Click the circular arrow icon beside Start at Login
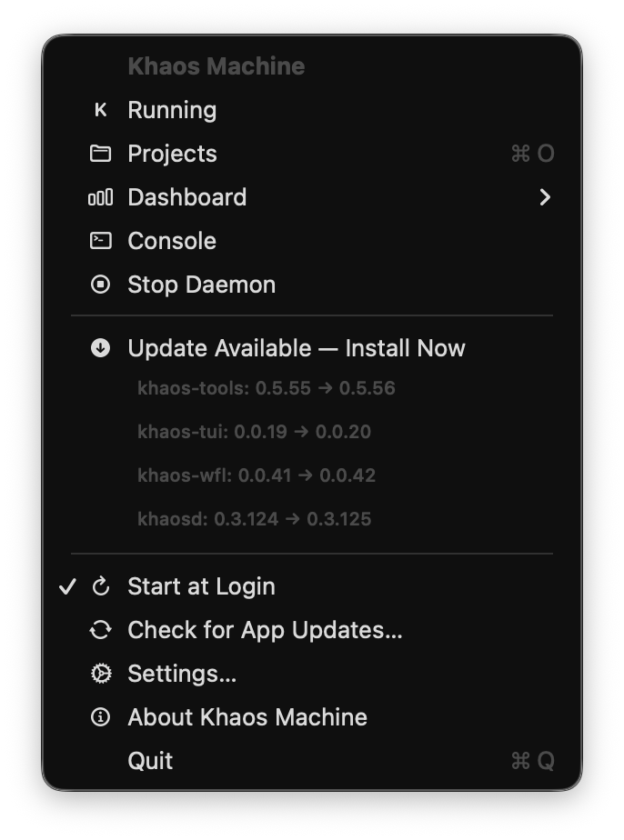The height and width of the screenshot is (840, 624). pyautogui.click(x=100, y=586)
